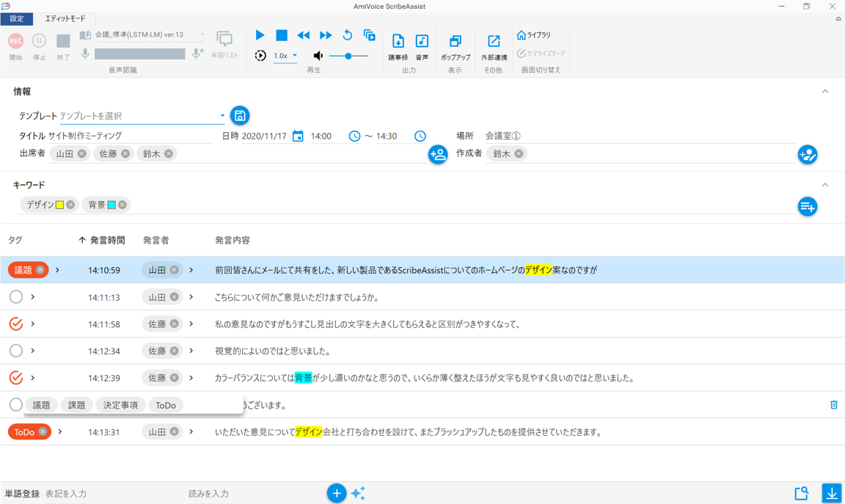Viewport: 845px width, 504px height.
Task: Add a keyword with the list-plus icon
Action: pos(807,207)
